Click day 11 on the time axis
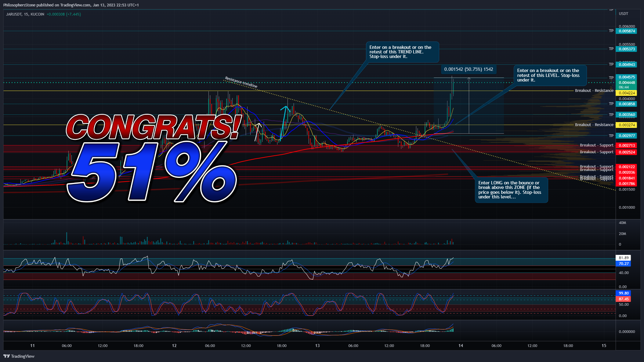 pyautogui.click(x=32, y=346)
